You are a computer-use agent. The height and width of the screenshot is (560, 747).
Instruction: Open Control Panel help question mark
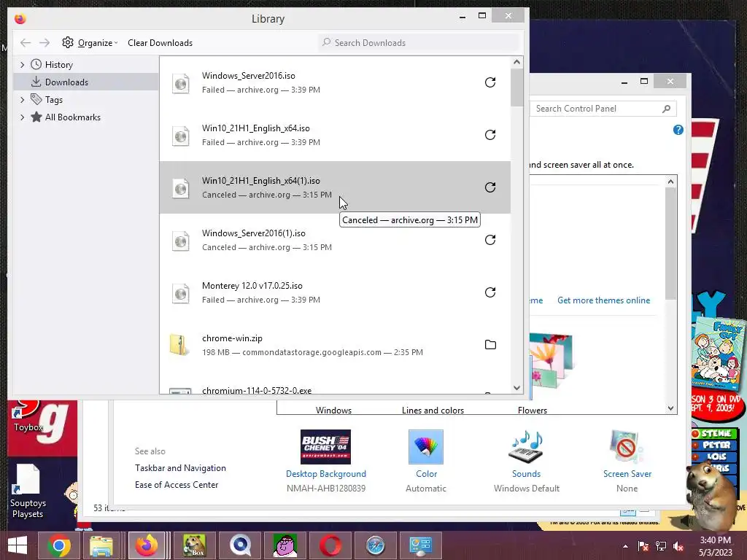coord(678,130)
